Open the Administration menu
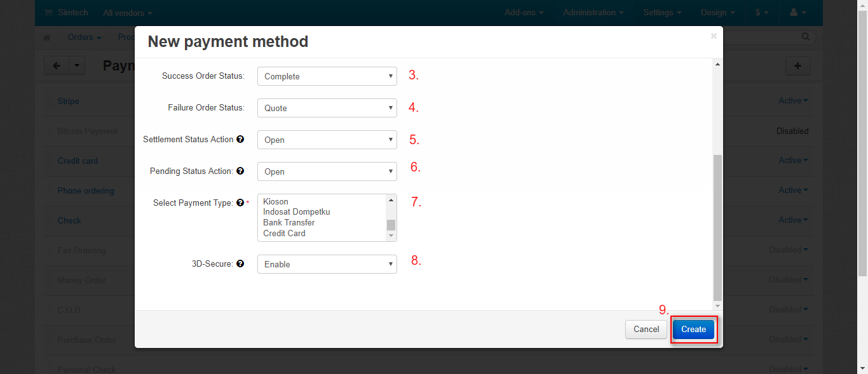868x374 pixels. pyautogui.click(x=593, y=13)
